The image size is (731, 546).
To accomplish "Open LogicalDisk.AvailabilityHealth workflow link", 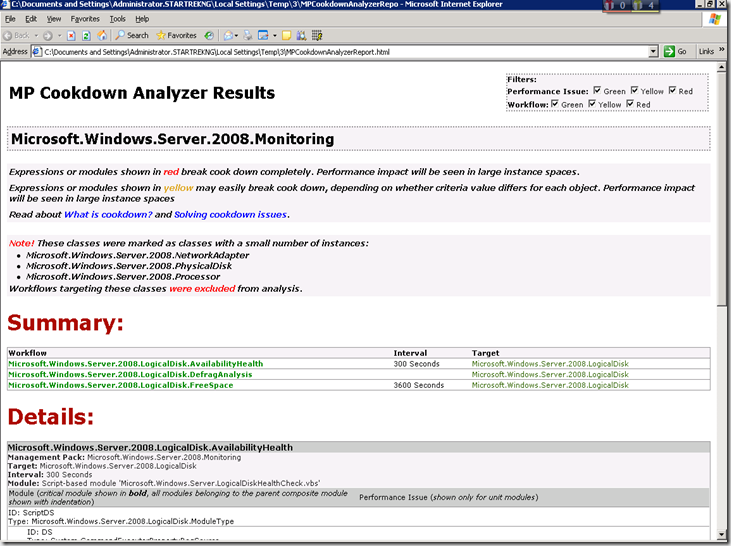I will pos(136,364).
